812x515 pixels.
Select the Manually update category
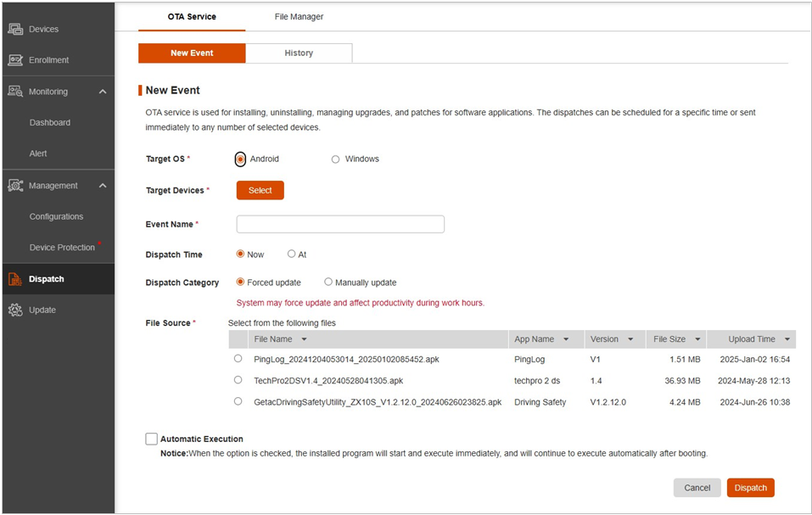pyautogui.click(x=328, y=283)
